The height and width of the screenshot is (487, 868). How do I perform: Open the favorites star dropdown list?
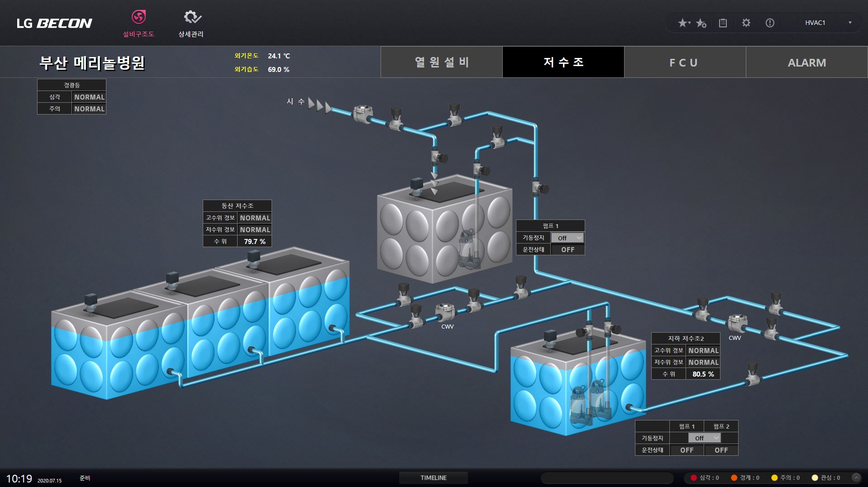click(x=683, y=23)
